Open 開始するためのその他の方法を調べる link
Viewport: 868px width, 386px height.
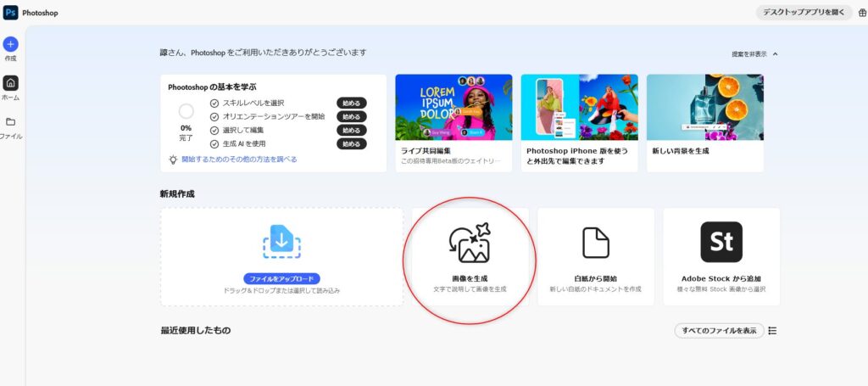pos(239,159)
